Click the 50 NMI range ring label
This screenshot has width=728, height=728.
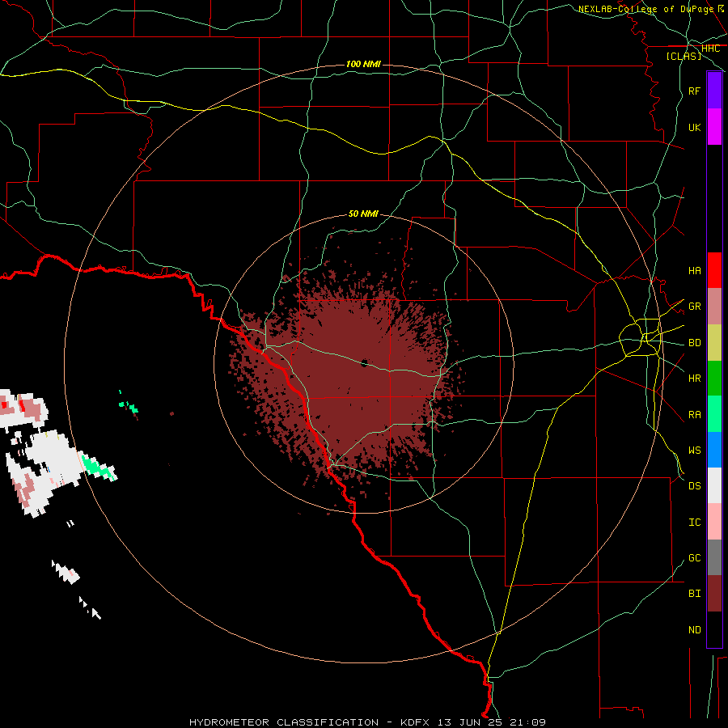click(x=363, y=214)
